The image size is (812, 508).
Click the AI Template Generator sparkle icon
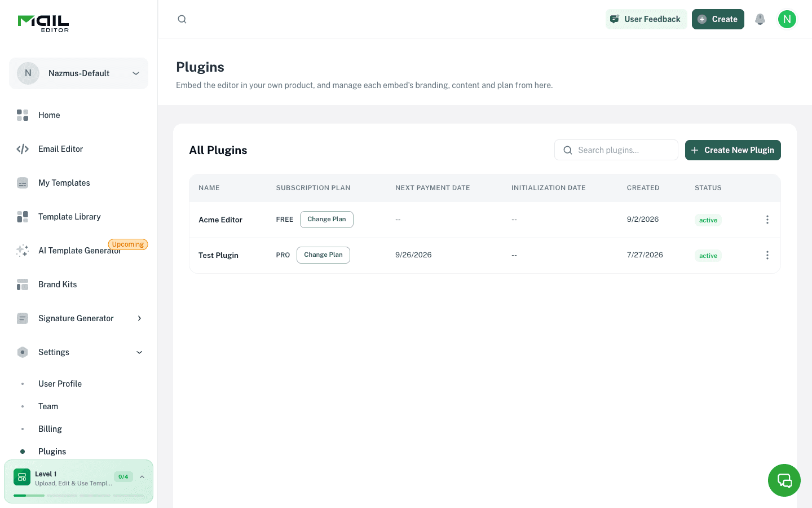point(23,251)
